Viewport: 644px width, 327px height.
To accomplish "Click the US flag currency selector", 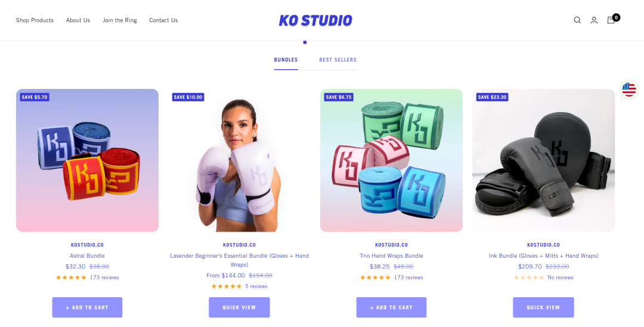I will [629, 89].
